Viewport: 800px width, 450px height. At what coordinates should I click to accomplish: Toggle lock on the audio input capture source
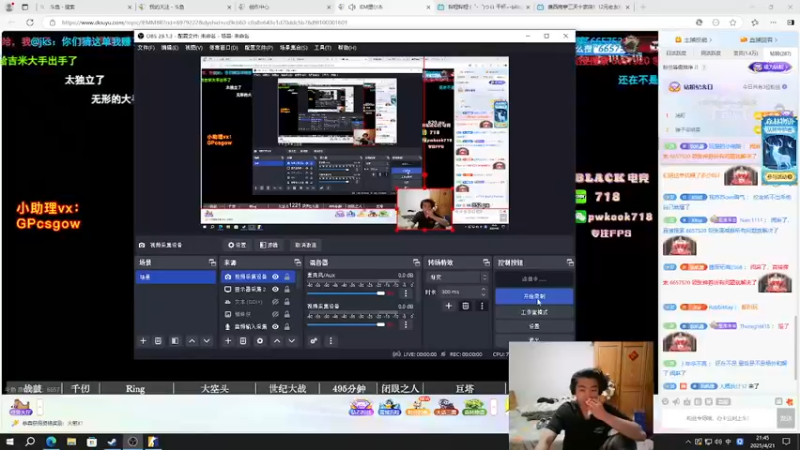[x=287, y=327]
